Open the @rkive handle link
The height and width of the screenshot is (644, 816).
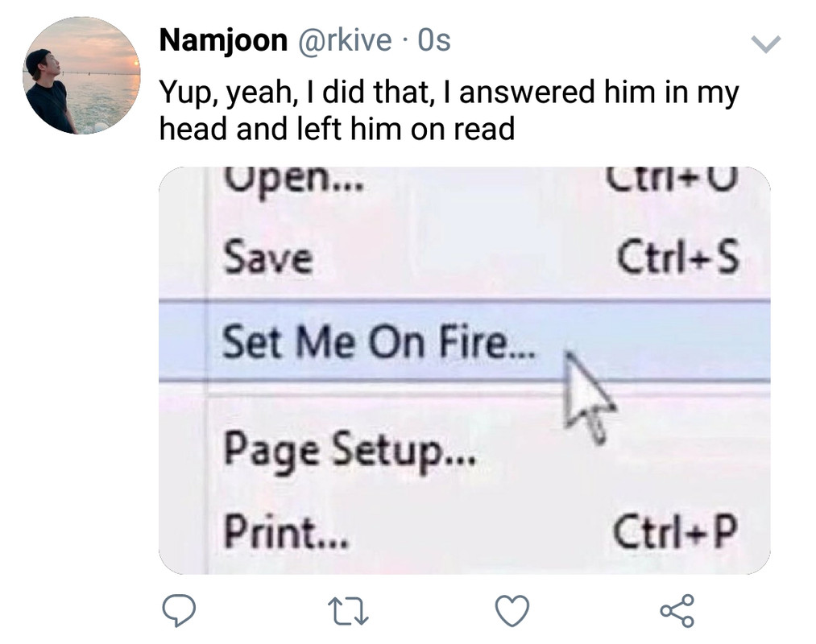345,40
